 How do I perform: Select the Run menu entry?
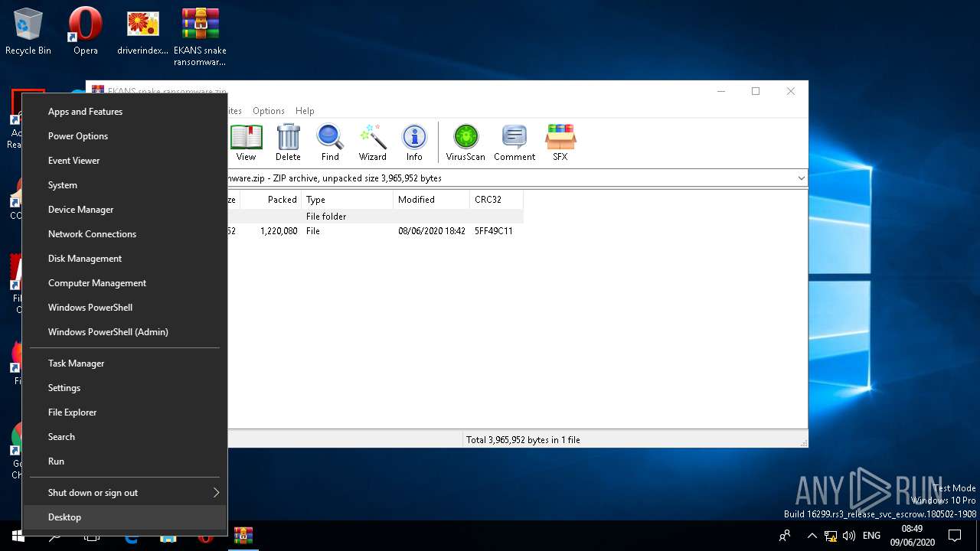click(x=125, y=461)
